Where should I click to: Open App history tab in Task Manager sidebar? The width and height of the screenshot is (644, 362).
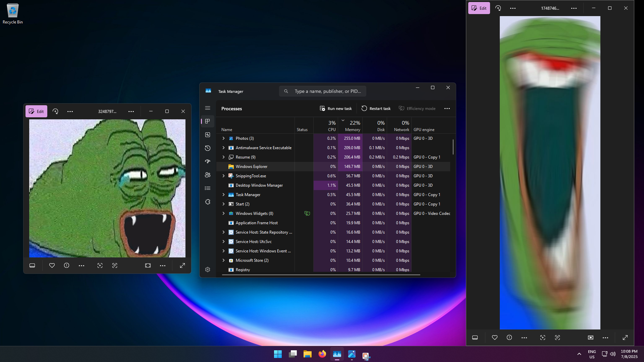(208, 148)
